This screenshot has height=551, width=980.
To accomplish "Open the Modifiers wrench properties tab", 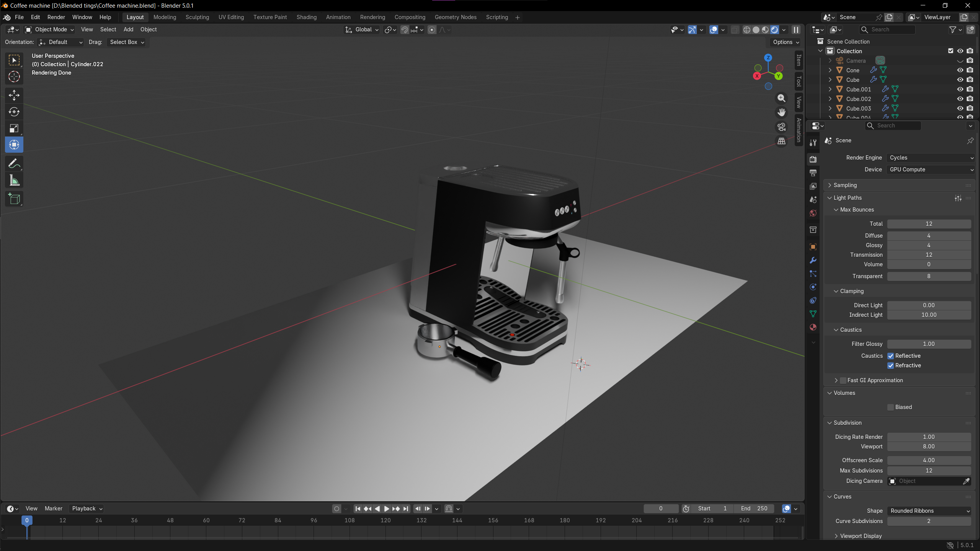I will (x=813, y=260).
